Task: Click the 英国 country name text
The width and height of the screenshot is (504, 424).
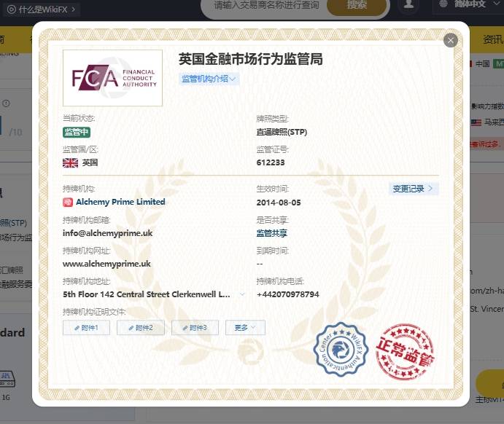Action: [90, 162]
